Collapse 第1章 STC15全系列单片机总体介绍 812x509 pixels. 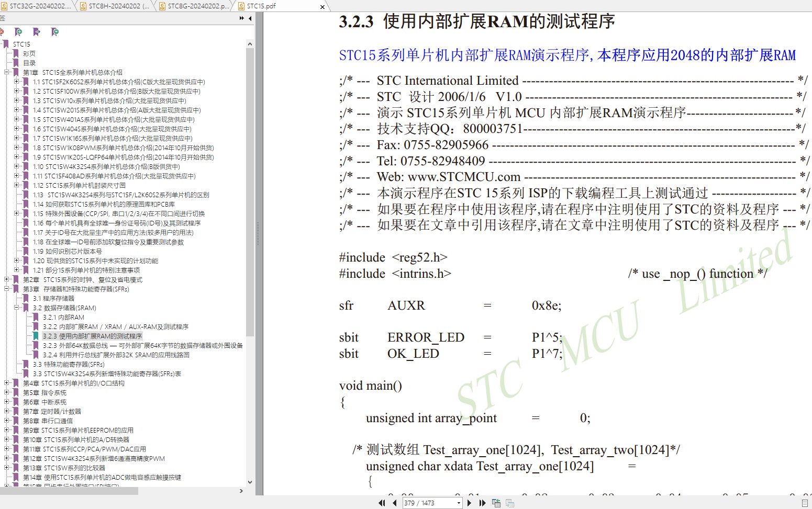click(7, 72)
